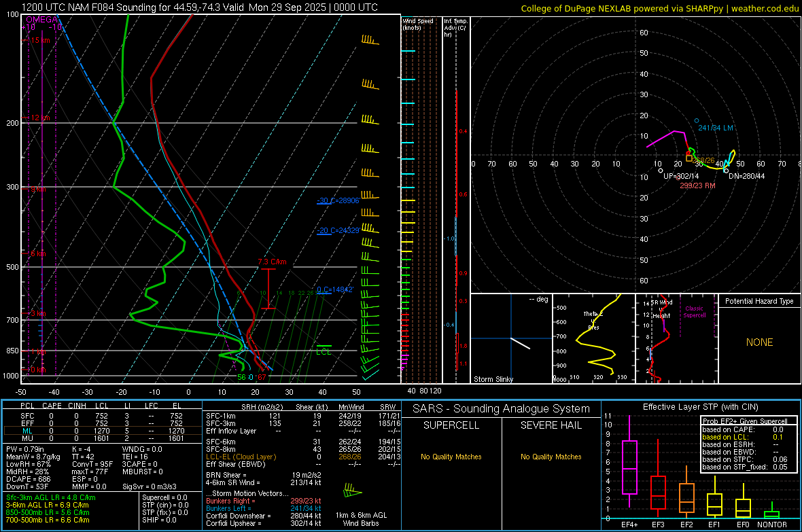The image size is (802, 532).
Task: Click the 0 C=14842' level label
Action: click(335, 289)
